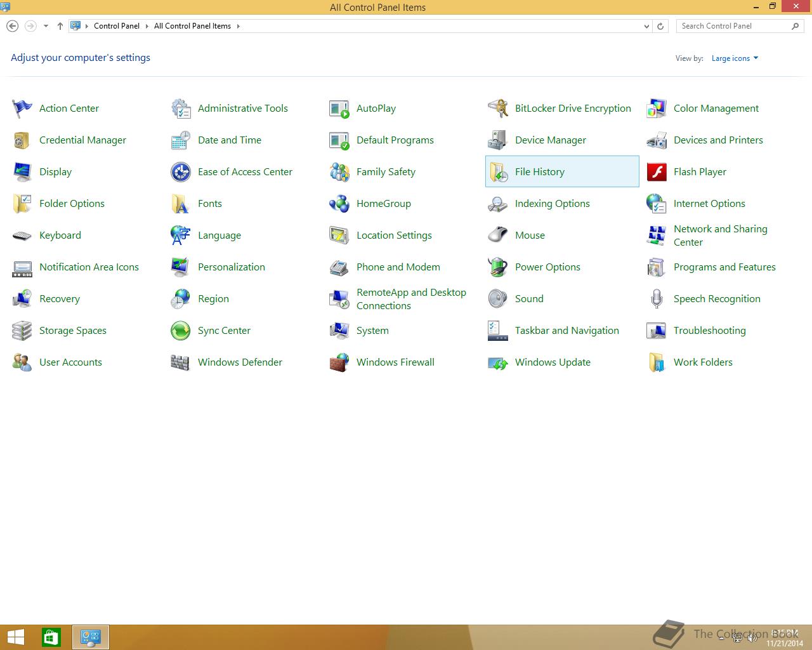Click the Display monitor icon
The width and height of the screenshot is (812, 650).
pos(22,172)
